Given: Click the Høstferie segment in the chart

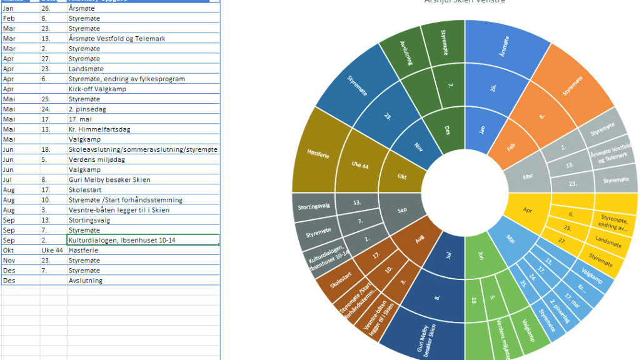Looking at the screenshot, I should (318, 154).
